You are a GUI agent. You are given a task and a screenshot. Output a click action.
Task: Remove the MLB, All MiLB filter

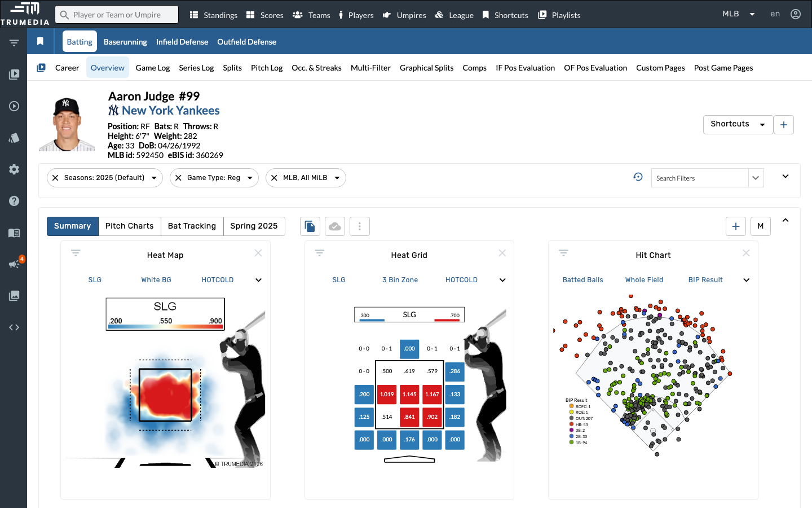point(274,178)
